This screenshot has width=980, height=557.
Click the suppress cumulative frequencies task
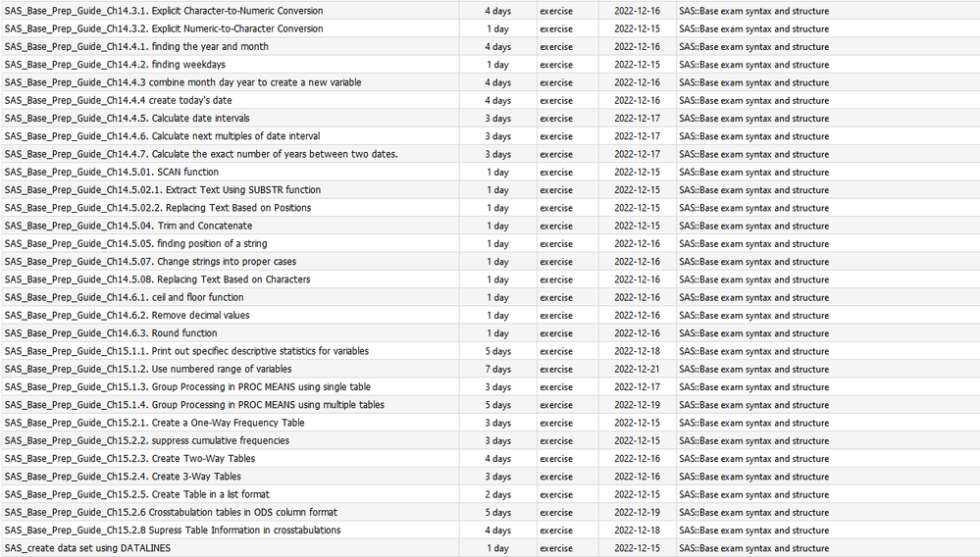point(146,440)
